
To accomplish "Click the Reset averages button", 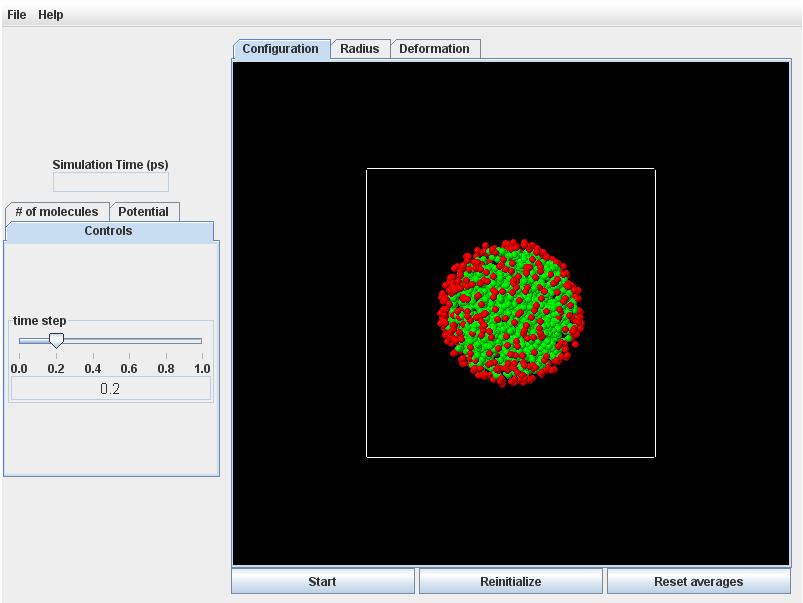I will 698,581.
